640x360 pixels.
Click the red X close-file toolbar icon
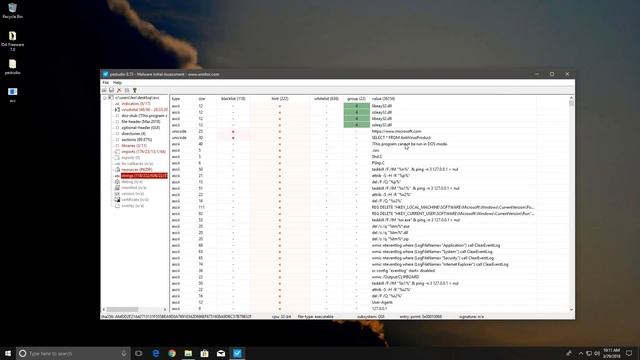[x=119, y=90]
